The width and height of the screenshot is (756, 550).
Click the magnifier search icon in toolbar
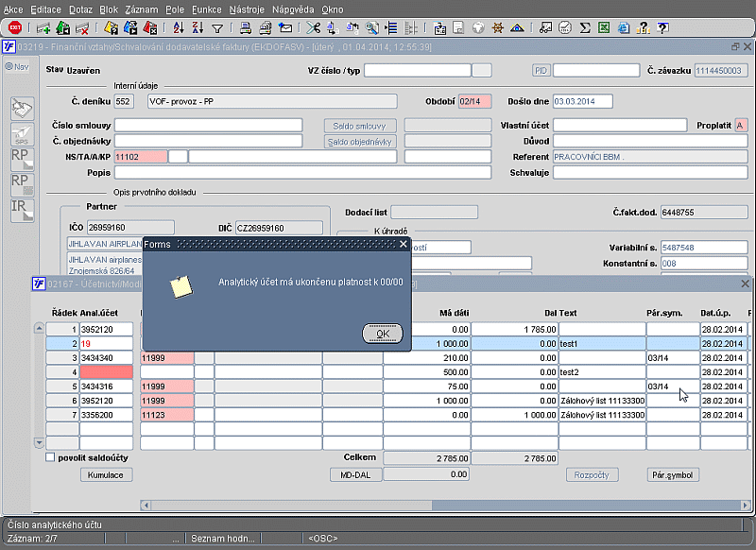[371, 28]
